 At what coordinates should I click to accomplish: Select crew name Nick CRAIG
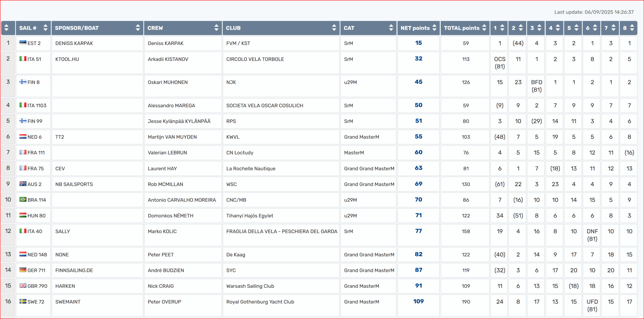click(x=161, y=286)
